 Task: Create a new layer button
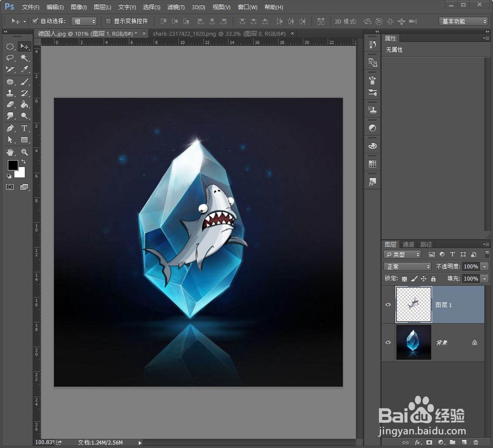[x=464, y=442]
